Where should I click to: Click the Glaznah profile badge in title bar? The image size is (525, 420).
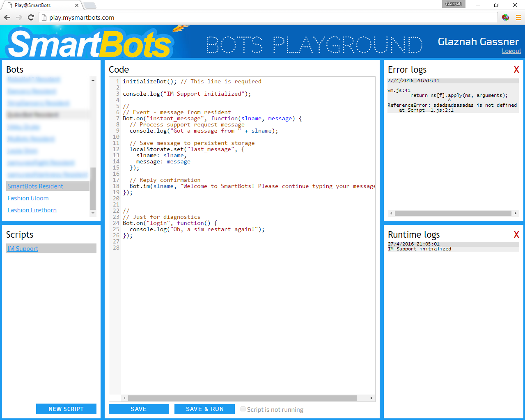(454, 4)
